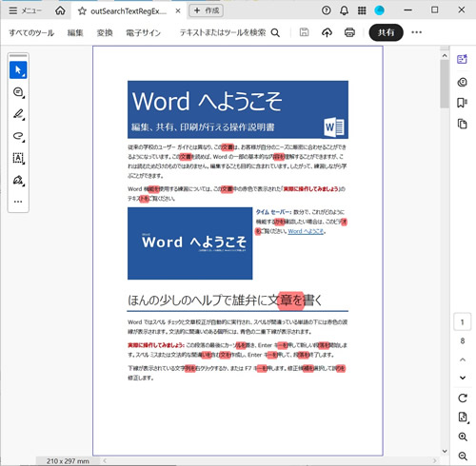Open more tools ellipsis in quick toolbar
The height and width of the screenshot is (466, 476).
[x=18, y=202]
